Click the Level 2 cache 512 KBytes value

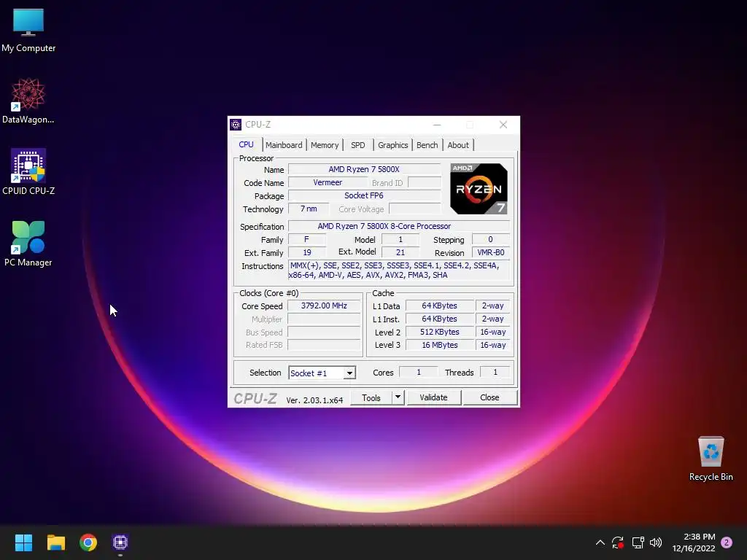pyautogui.click(x=440, y=332)
